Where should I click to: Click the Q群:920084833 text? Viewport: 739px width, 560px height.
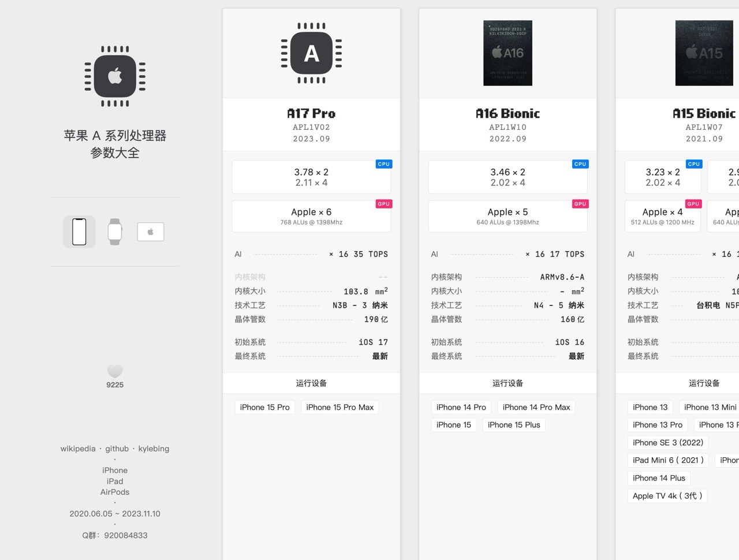click(x=115, y=536)
